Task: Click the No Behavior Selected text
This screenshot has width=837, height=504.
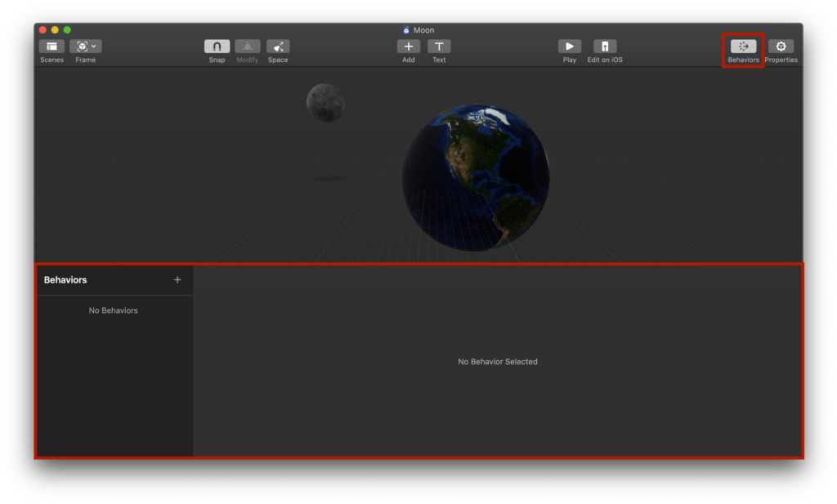Action: [498, 362]
